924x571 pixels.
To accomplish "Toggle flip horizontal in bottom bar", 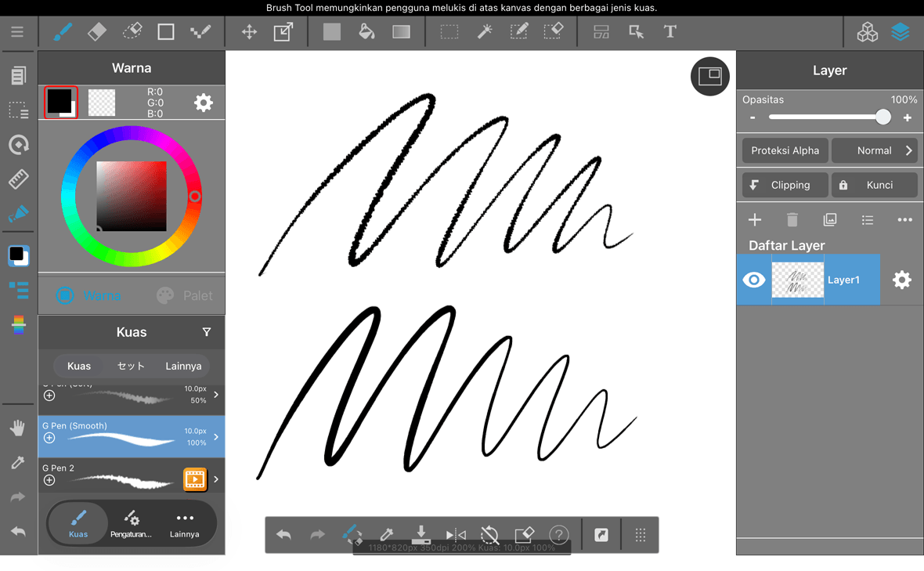I will [456, 535].
